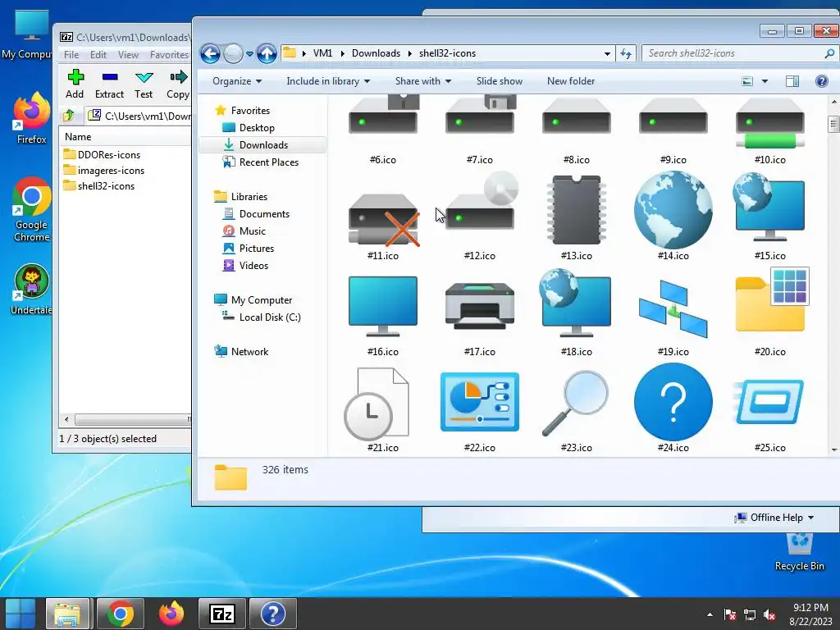Click the muted volume tray icon
840x630 pixels.
click(x=769, y=615)
